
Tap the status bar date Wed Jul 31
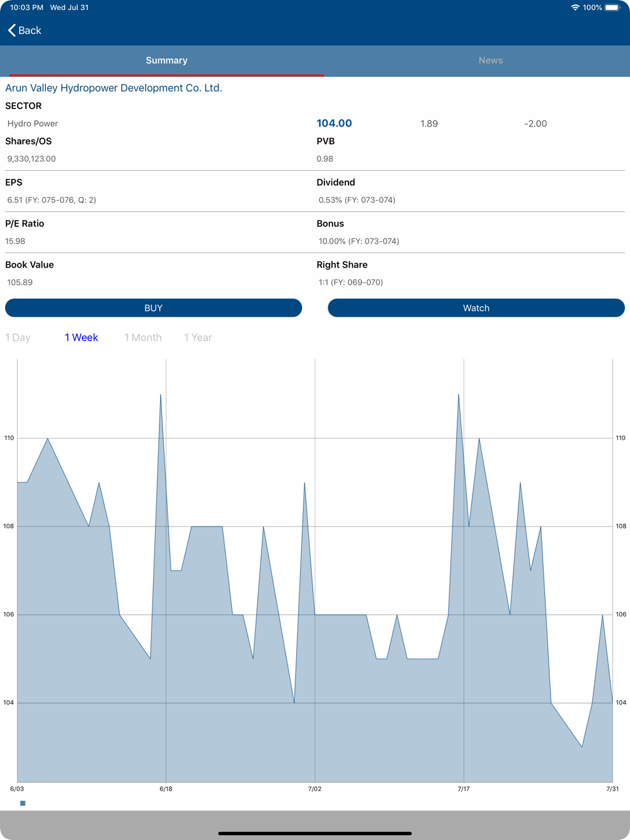(69, 8)
